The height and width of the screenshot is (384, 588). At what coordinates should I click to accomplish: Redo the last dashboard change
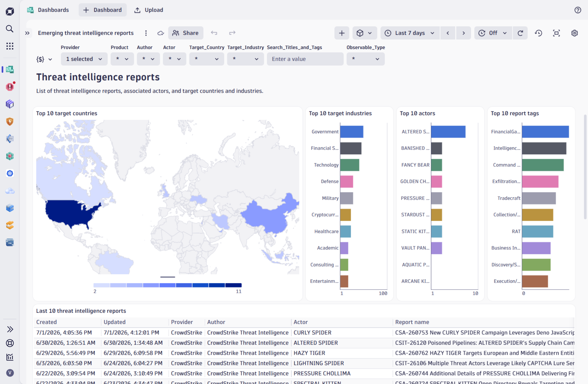pyautogui.click(x=232, y=33)
